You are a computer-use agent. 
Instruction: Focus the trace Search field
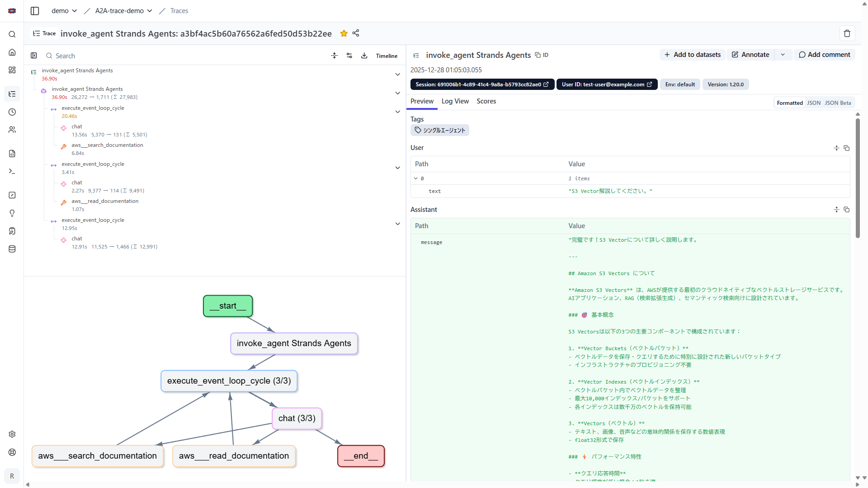(181, 56)
